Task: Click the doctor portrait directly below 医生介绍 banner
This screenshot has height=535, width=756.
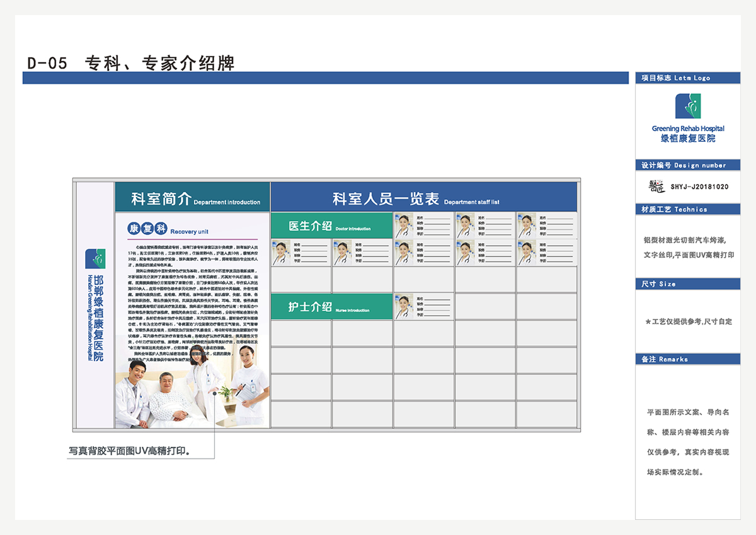Action: (x=301, y=253)
